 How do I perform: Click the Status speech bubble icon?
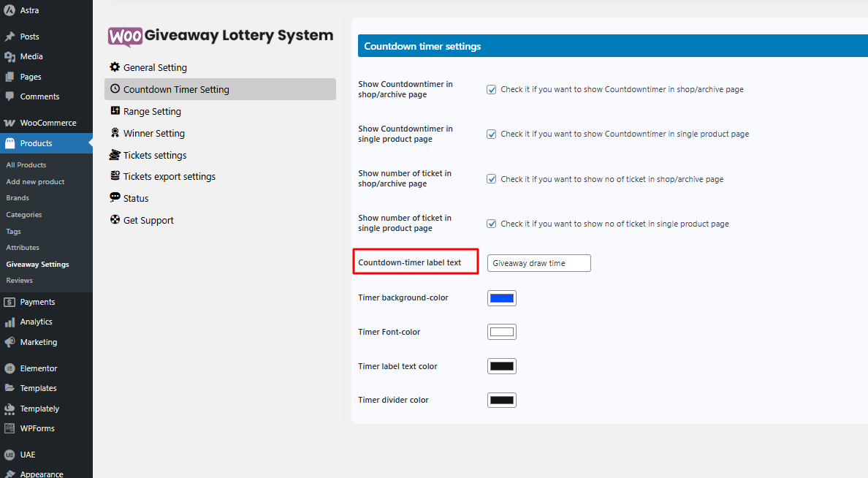(115, 198)
